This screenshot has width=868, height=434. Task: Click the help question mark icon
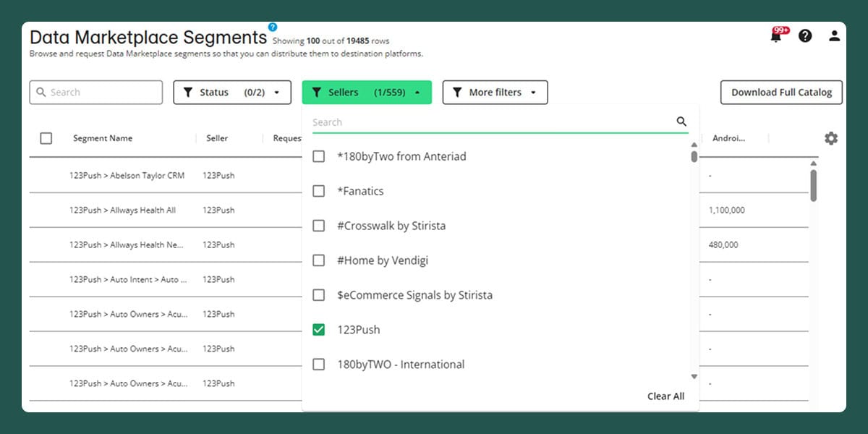[x=805, y=35]
